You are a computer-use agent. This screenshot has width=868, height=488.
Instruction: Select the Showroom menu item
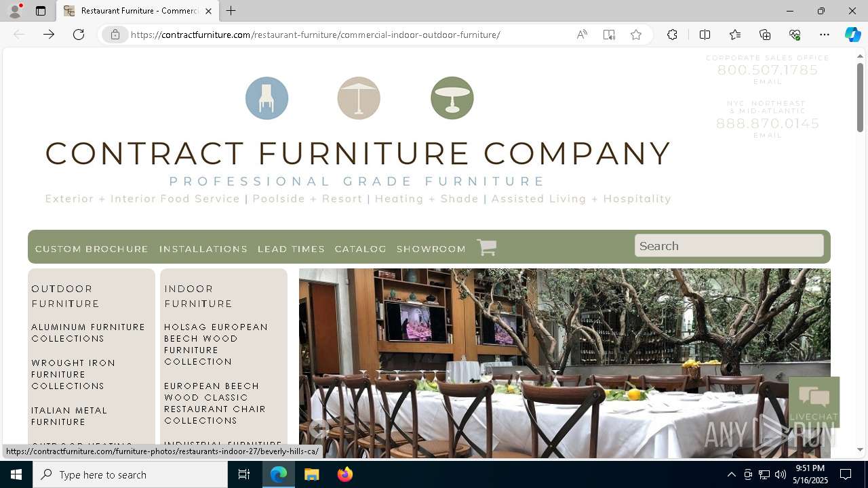point(431,249)
